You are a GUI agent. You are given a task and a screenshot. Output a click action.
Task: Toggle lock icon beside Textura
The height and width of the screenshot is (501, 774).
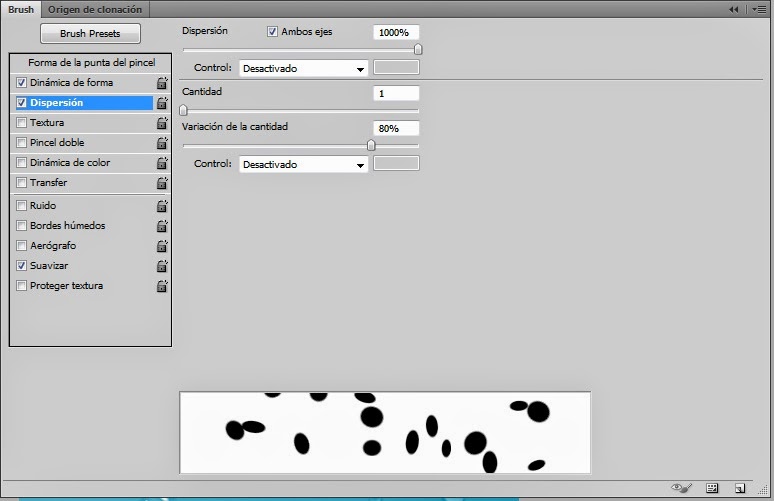[x=162, y=123]
